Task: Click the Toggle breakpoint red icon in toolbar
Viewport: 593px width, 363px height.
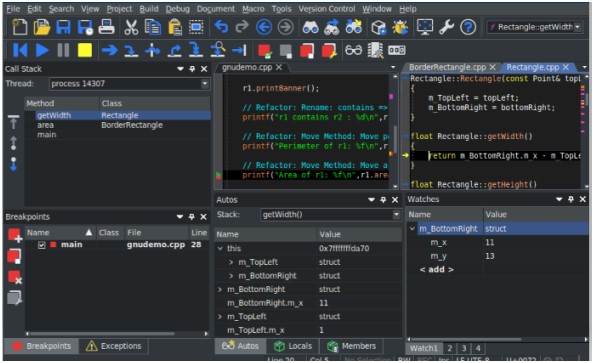Action: (x=264, y=51)
